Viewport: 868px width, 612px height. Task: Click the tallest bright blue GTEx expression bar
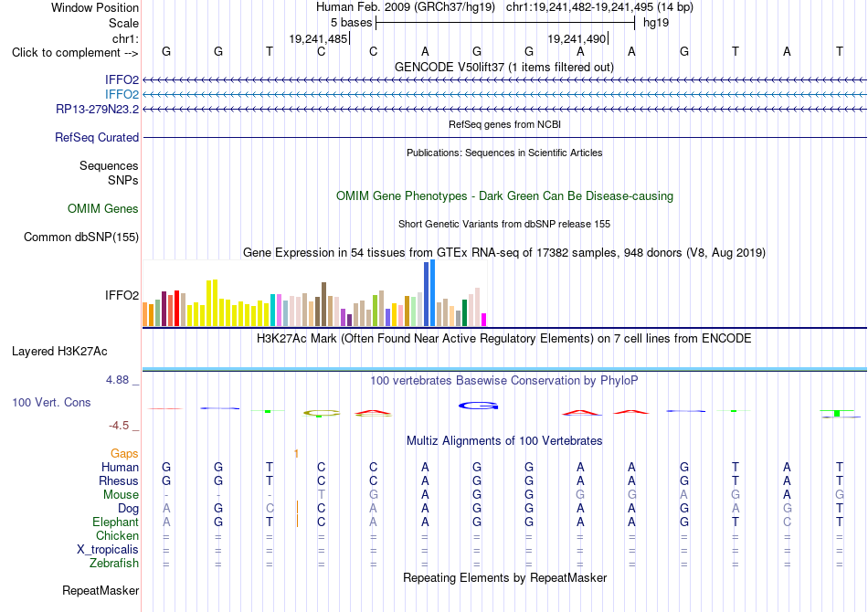pyautogui.click(x=433, y=292)
